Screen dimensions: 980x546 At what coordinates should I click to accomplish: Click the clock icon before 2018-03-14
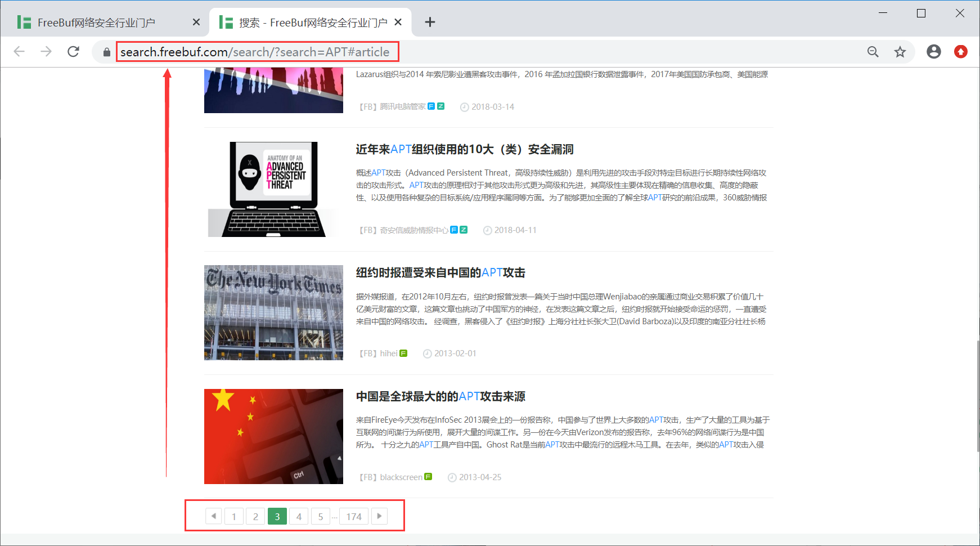coord(465,107)
